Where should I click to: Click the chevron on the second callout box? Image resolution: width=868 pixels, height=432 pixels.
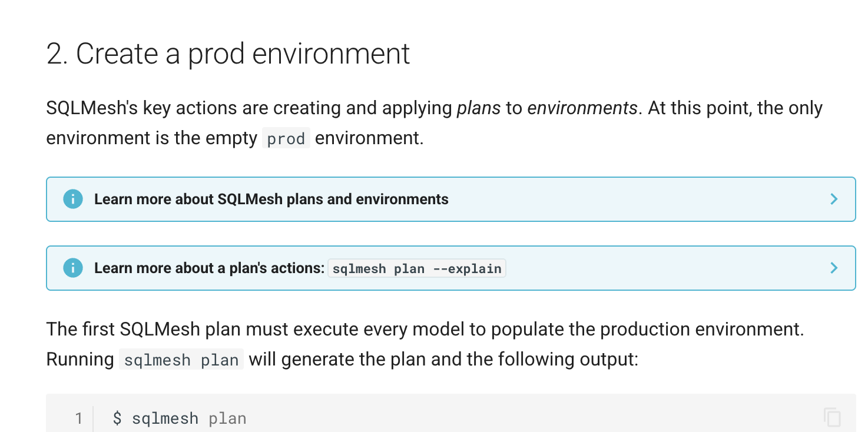tap(834, 268)
